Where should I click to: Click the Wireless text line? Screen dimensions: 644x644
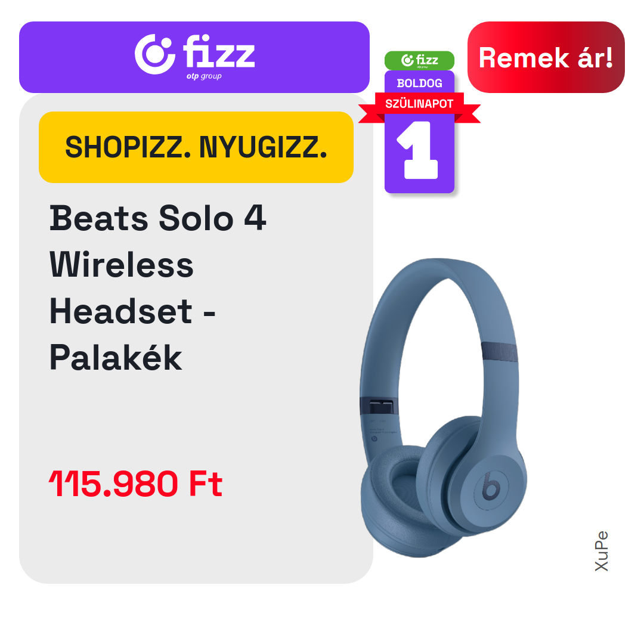pos(121,265)
